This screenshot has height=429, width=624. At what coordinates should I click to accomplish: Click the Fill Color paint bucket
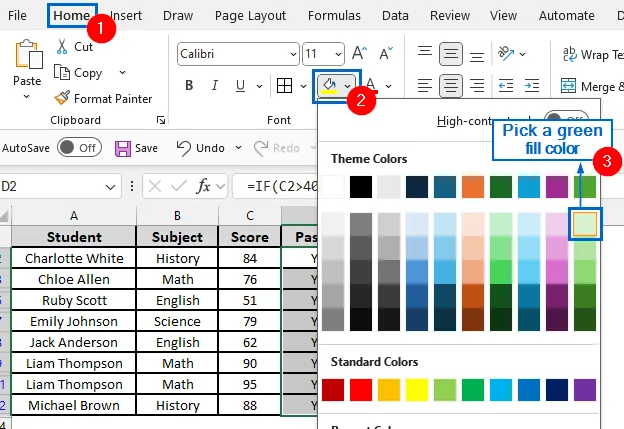coord(330,86)
